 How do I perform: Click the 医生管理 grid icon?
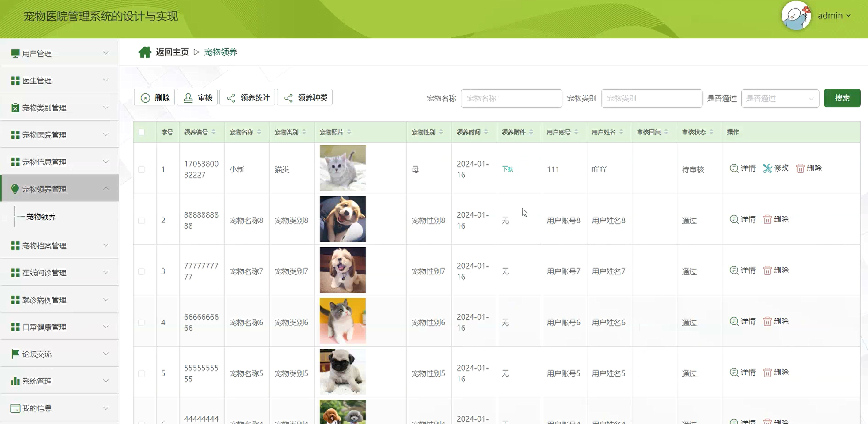point(15,81)
